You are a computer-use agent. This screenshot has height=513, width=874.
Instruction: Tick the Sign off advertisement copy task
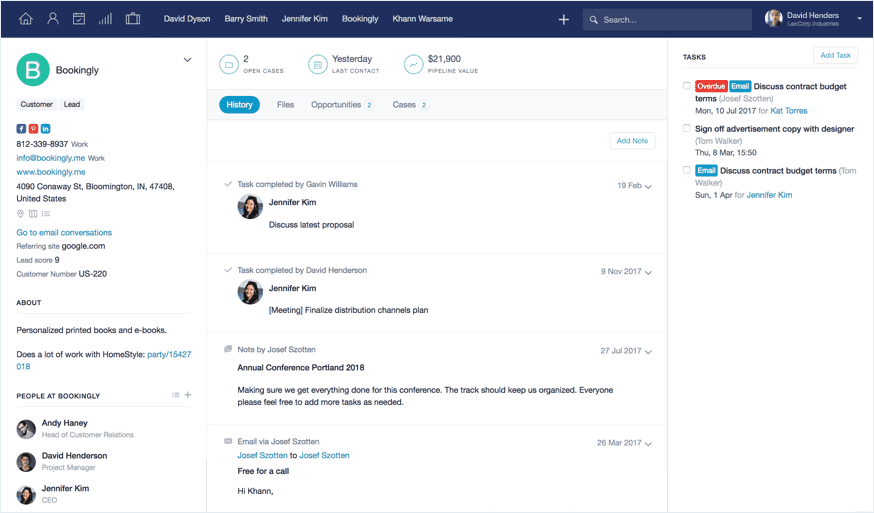click(687, 129)
